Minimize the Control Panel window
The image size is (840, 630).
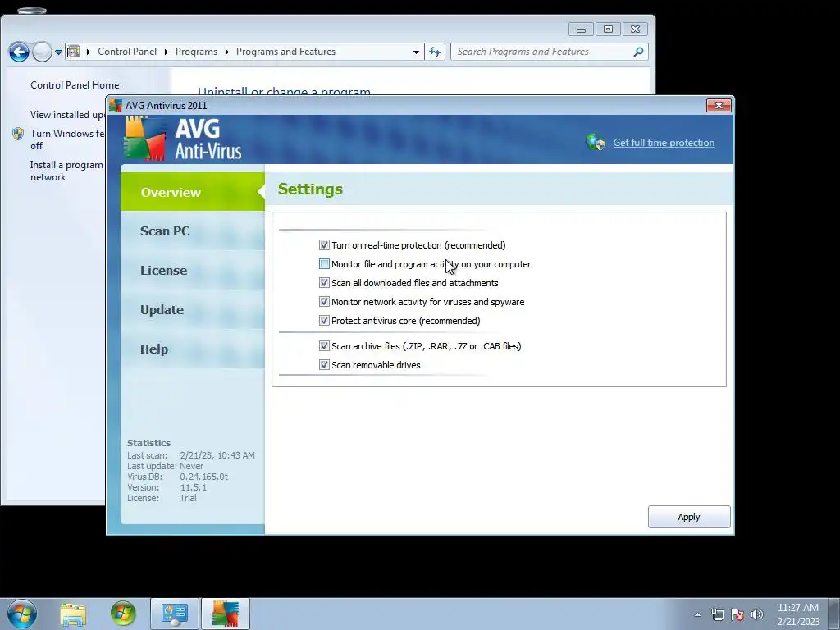(581, 30)
